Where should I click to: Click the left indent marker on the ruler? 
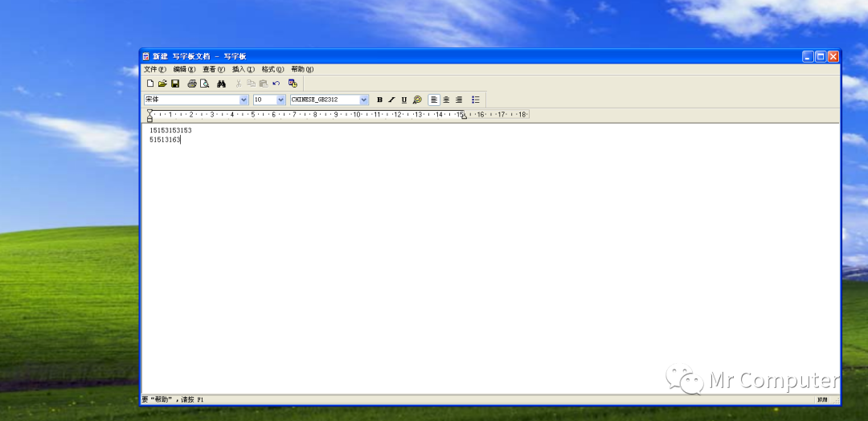[x=149, y=115]
